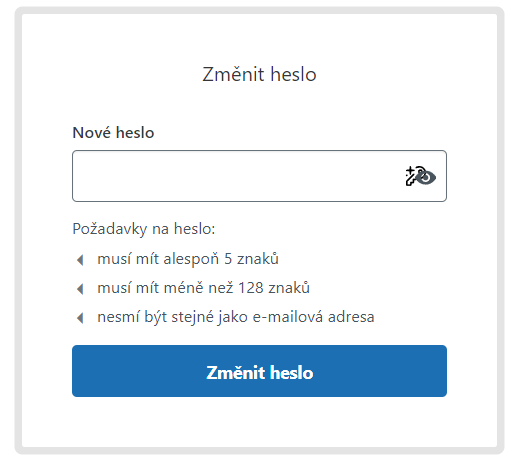Select the "musí mít méně než 128 znaků" requirement
This screenshot has width=521, height=463.
tap(203, 288)
